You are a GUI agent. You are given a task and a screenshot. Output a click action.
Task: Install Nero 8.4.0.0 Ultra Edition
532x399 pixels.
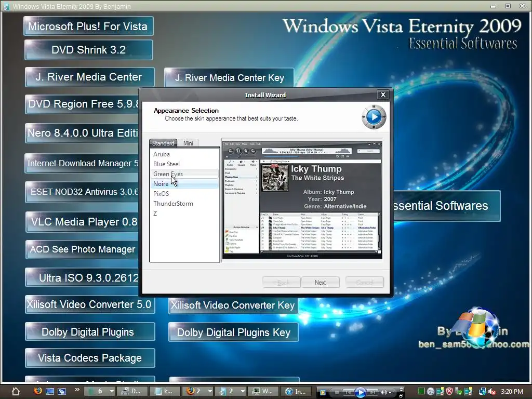click(82, 133)
